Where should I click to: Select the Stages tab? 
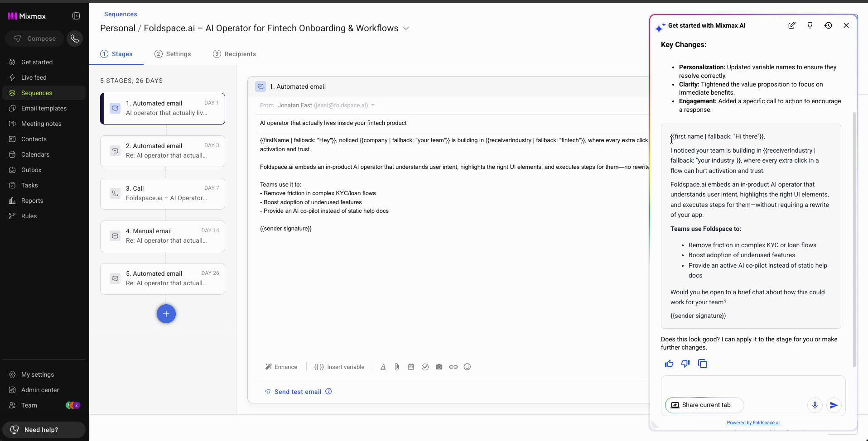click(116, 54)
